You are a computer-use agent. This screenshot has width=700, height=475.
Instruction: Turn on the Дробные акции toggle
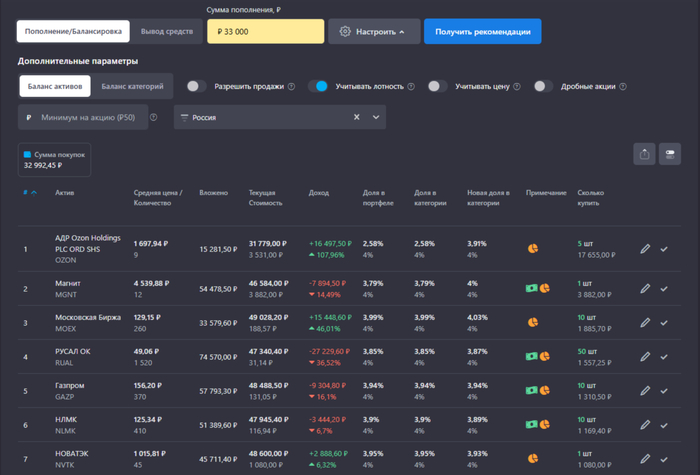click(543, 87)
